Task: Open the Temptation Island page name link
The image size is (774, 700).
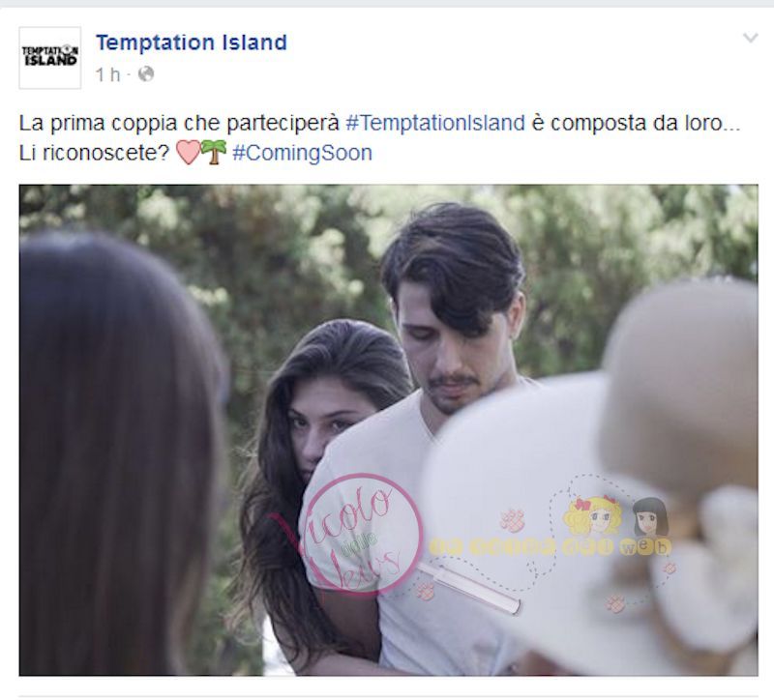Action: tap(191, 43)
